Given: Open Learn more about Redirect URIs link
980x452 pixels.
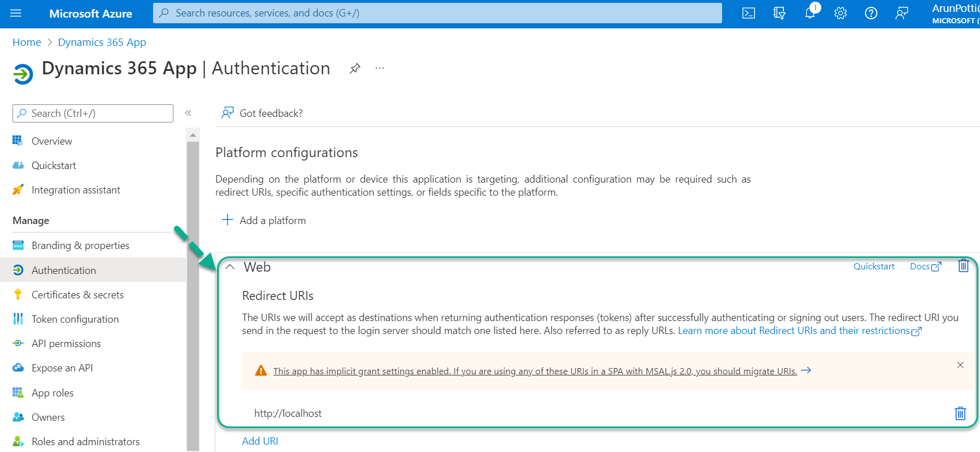Looking at the screenshot, I should (800, 331).
